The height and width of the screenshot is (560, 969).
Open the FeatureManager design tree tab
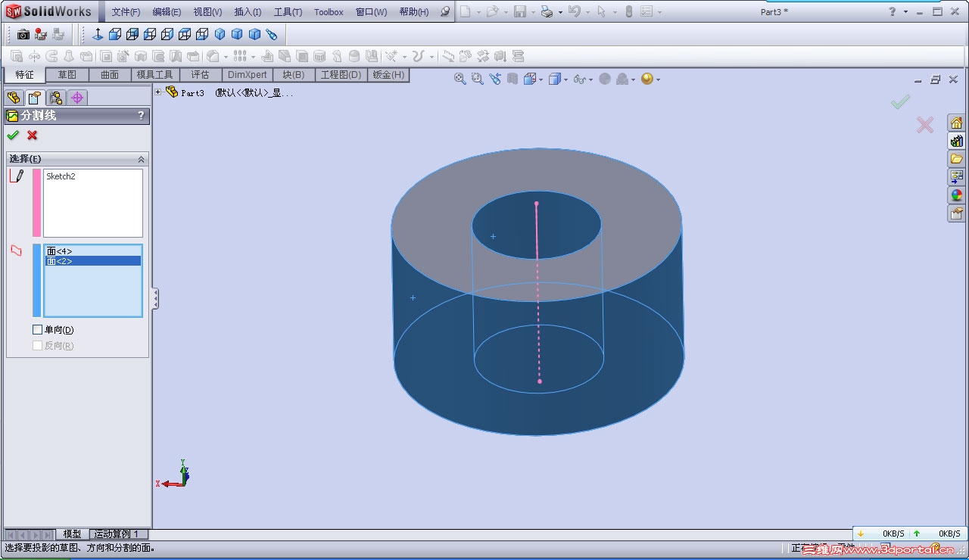click(14, 98)
